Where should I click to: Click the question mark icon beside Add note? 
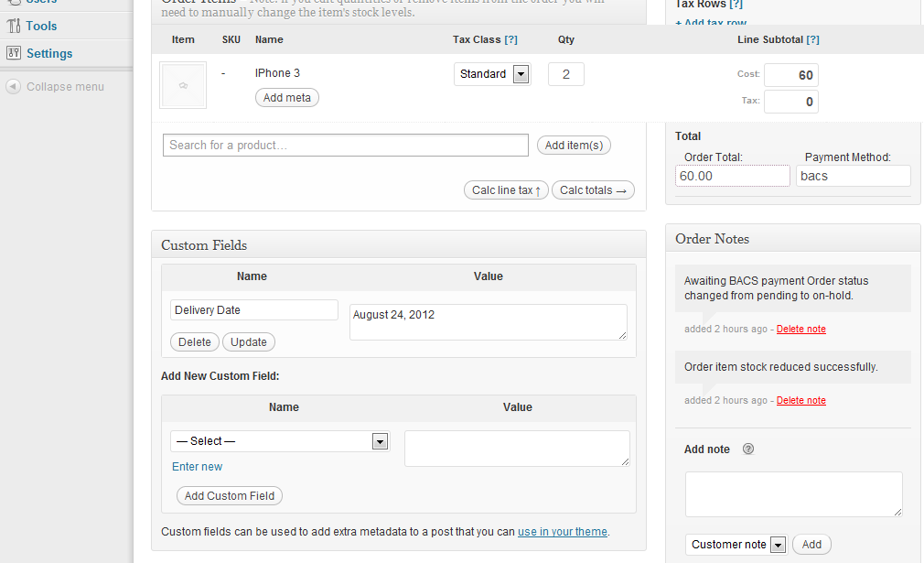click(x=747, y=449)
